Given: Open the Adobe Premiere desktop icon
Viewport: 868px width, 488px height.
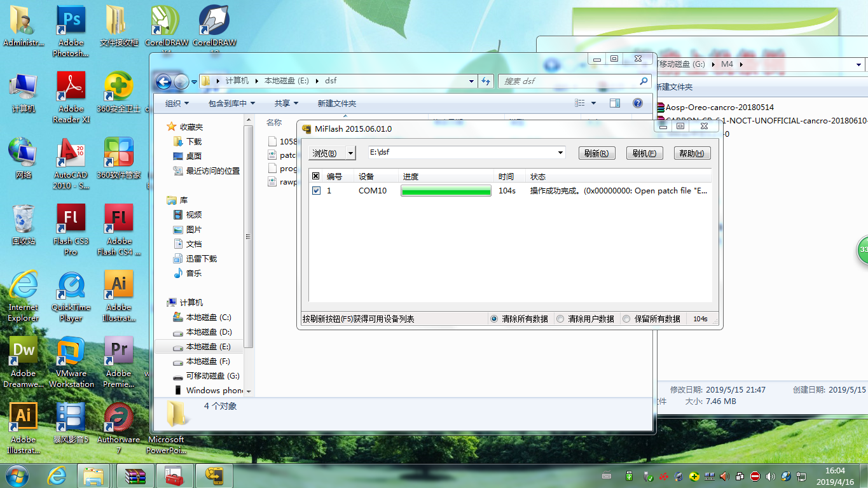Looking at the screenshot, I should click(118, 362).
